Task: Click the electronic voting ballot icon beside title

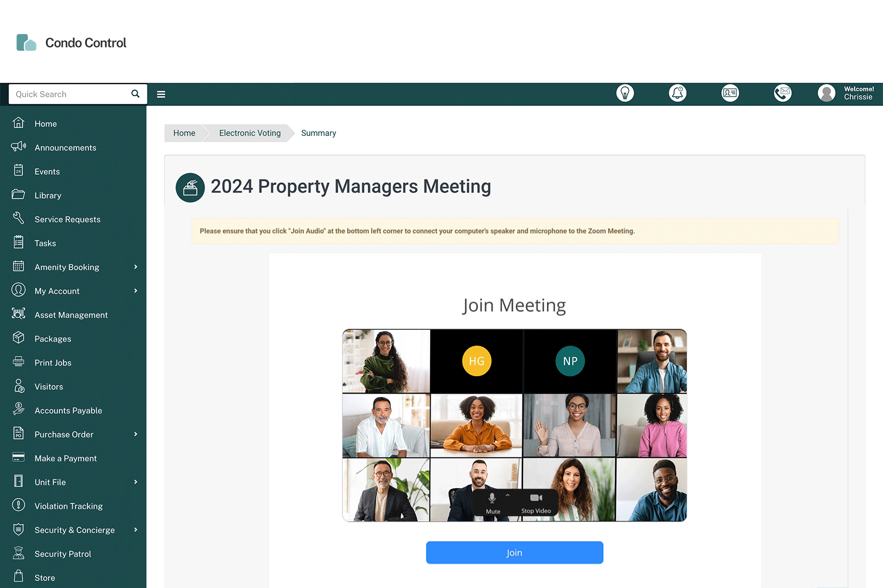Action: pos(190,187)
